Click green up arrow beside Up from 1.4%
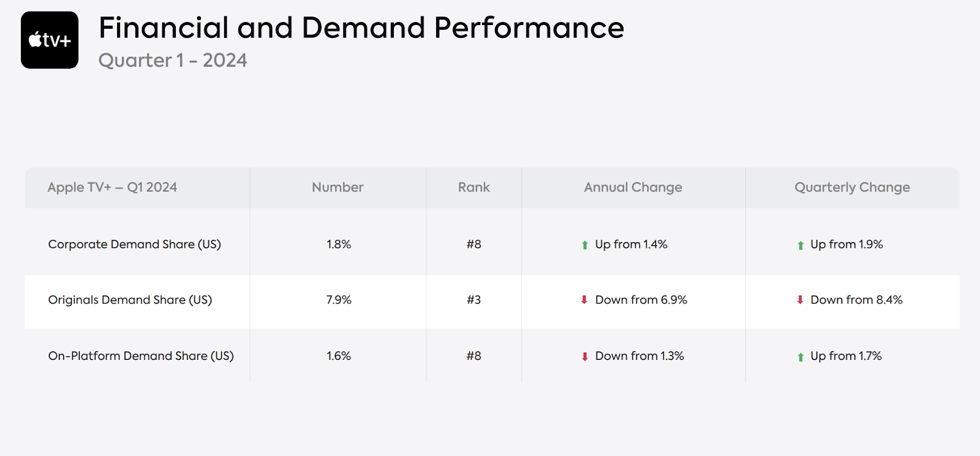The height and width of the screenshot is (456, 980). point(585,245)
